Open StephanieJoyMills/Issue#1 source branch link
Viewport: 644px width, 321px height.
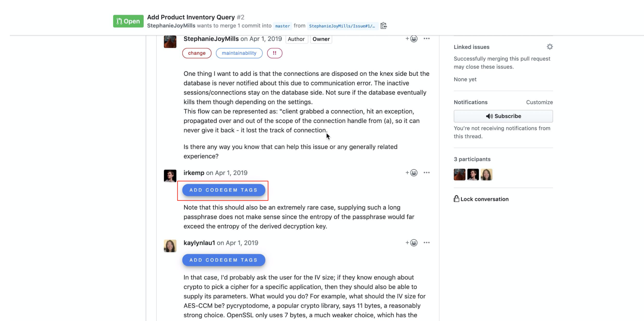tap(342, 26)
